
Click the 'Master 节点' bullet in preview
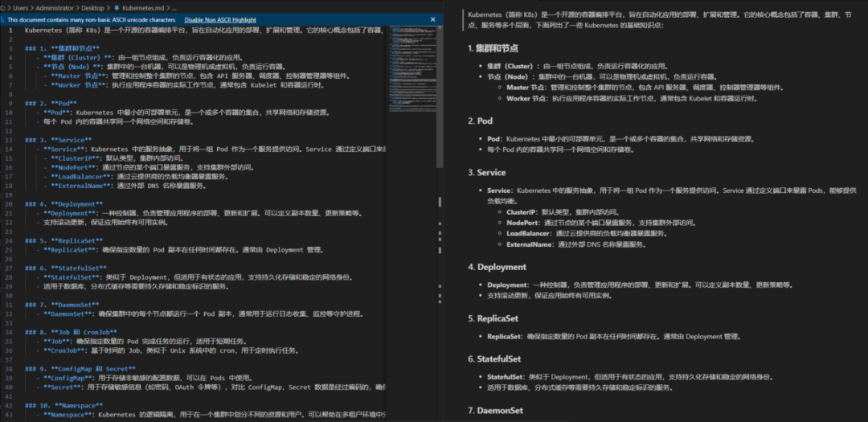click(x=645, y=88)
